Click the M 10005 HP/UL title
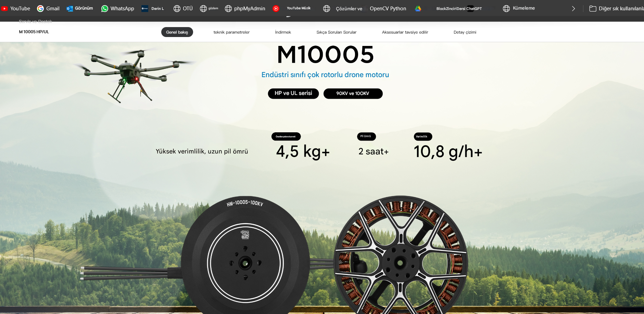Screen dimensions: 644x314 34,32
